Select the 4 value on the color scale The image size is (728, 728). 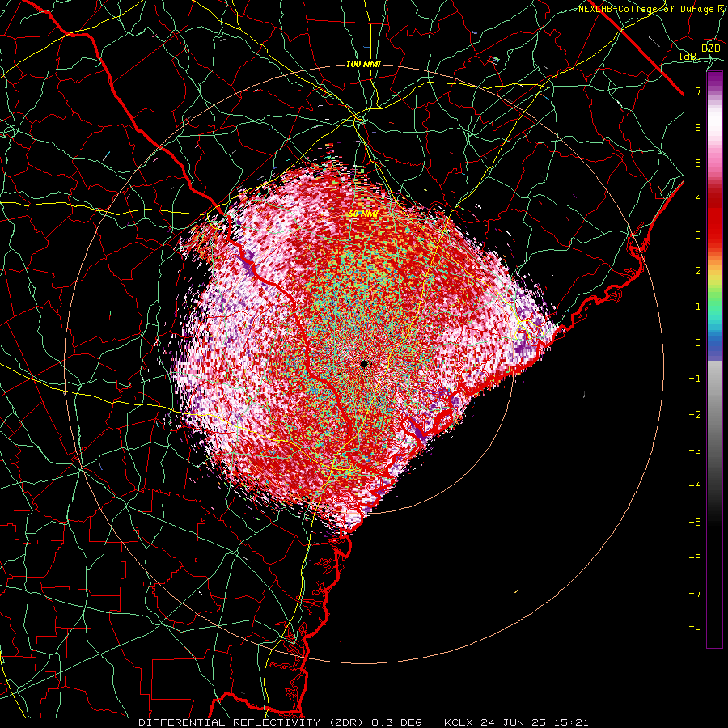pos(698,199)
